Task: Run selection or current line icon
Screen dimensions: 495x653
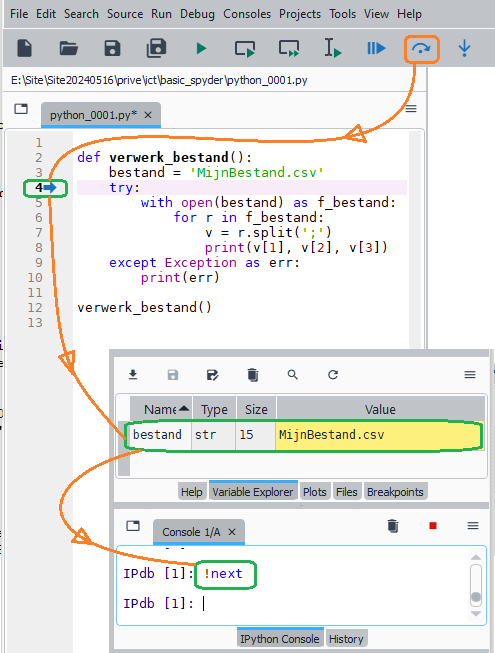Action: point(333,48)
